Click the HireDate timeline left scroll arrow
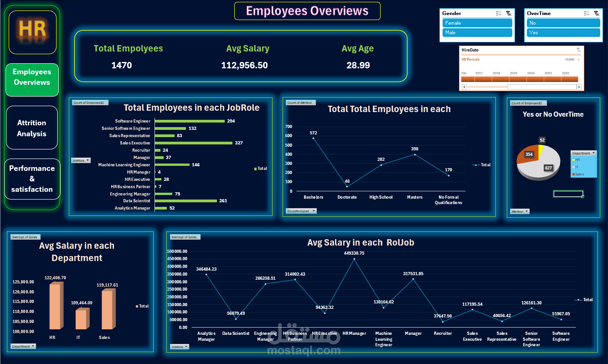The image size is (608, 364). pyautogui.click(x=464, y=87)
